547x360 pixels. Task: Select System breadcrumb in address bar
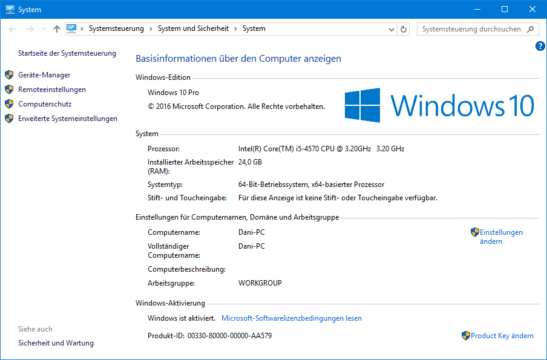point(254,29)
